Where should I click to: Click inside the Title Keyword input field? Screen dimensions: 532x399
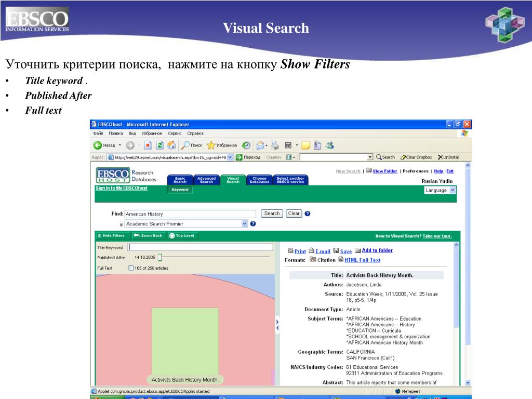click(200, 247)
